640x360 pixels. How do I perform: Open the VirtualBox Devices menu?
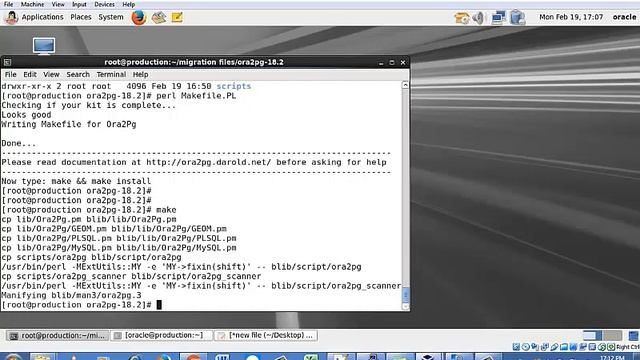click(104, 4)
